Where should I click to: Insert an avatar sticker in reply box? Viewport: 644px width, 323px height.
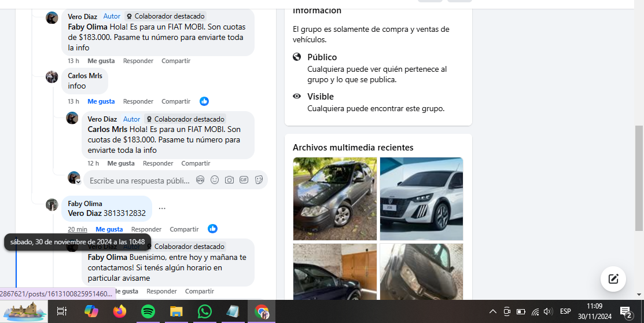coord(200,180)
